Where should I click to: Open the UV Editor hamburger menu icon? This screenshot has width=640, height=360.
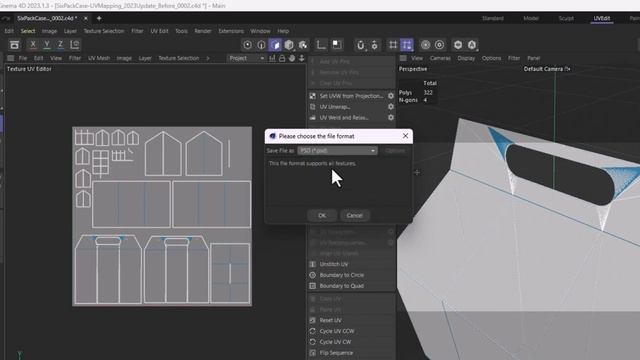[11, 58]
